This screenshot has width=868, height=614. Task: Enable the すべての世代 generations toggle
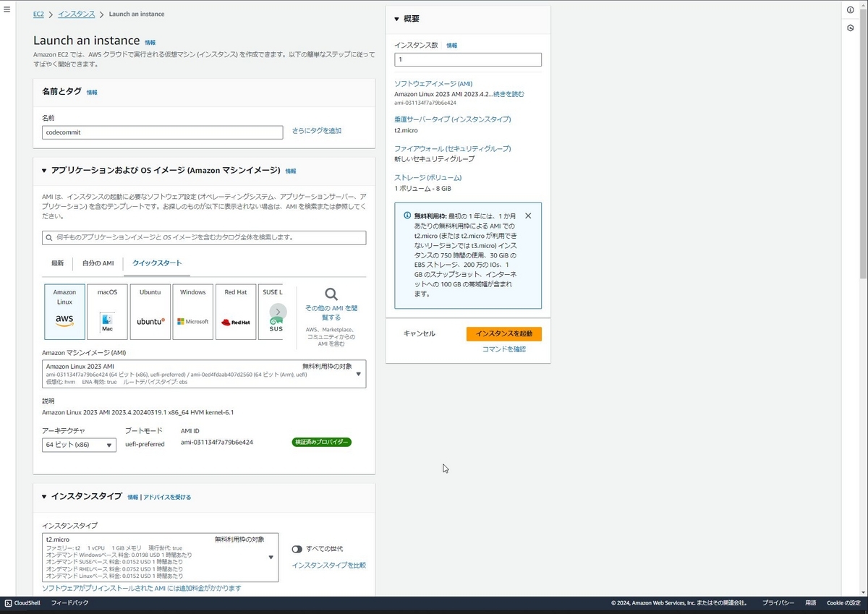(x=297, y=549)
